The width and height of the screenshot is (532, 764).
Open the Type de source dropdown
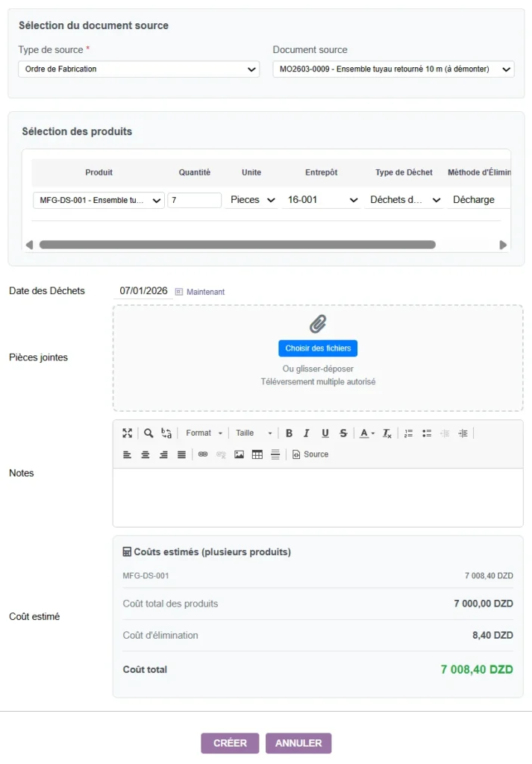pyautogui.click(x=138, y=69)
